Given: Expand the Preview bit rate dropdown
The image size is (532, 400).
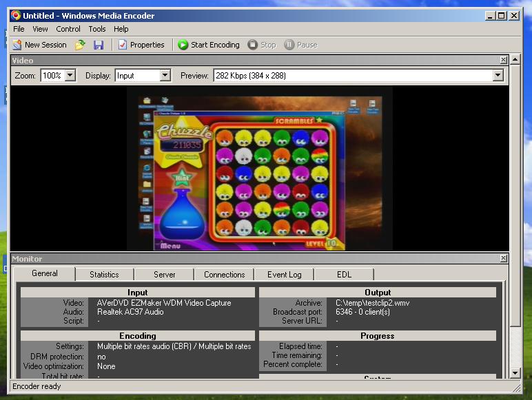Looking at the screenshot, I should 498,75.
